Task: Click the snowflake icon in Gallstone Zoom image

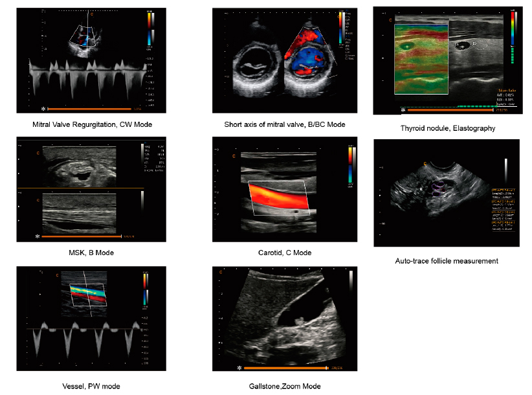Action: [x=239, y=367]
